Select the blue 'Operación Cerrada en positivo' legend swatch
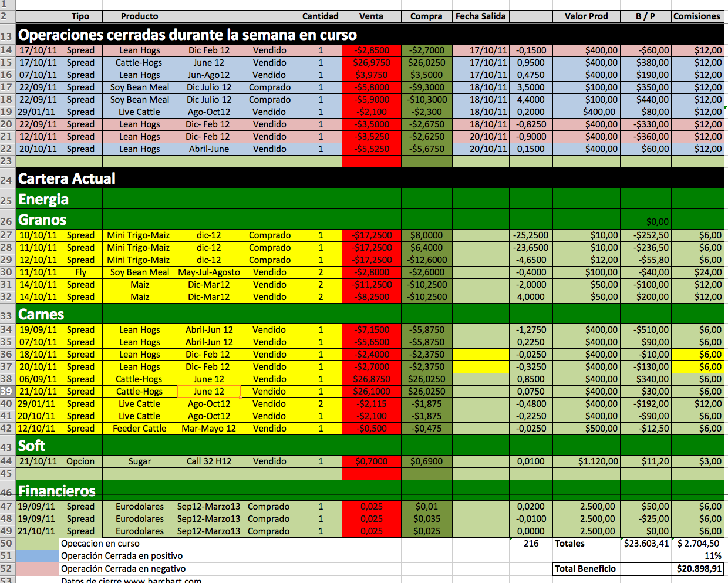 pyautogui.click(x=38, y=556)
